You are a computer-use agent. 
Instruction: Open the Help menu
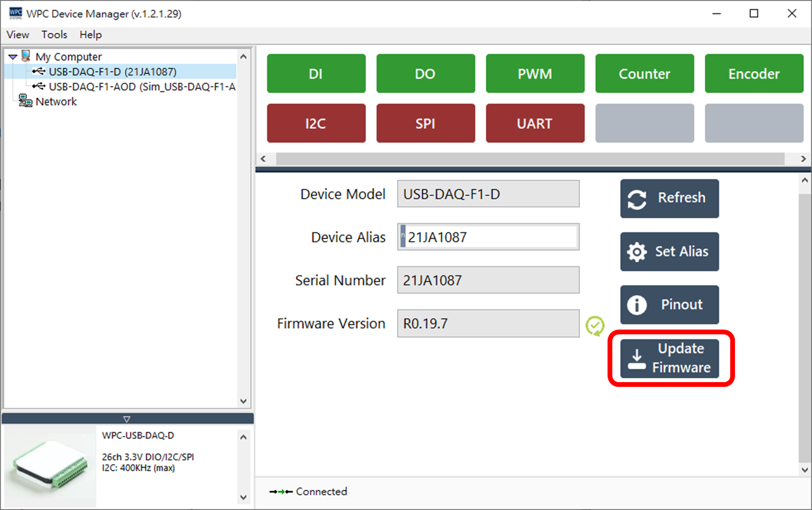click(90, 34)
